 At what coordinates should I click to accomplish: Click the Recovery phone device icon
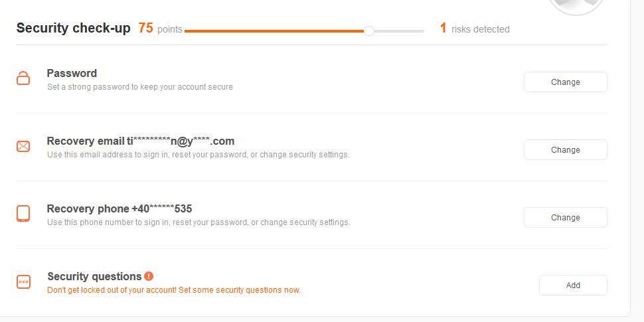(23, 214)
